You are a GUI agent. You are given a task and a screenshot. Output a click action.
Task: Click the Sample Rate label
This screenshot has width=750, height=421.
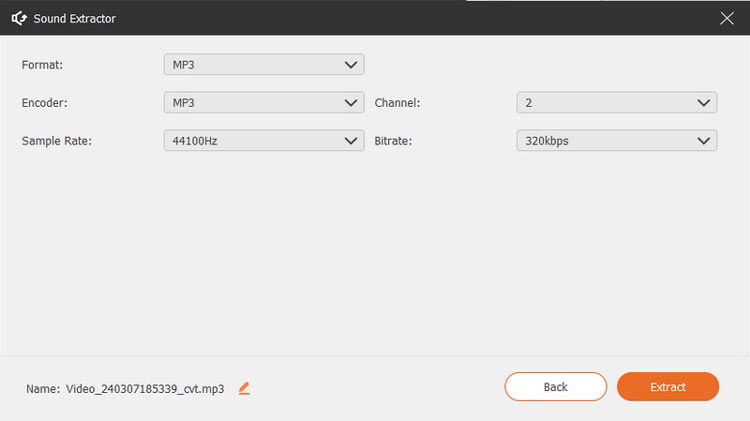[56, 141]
